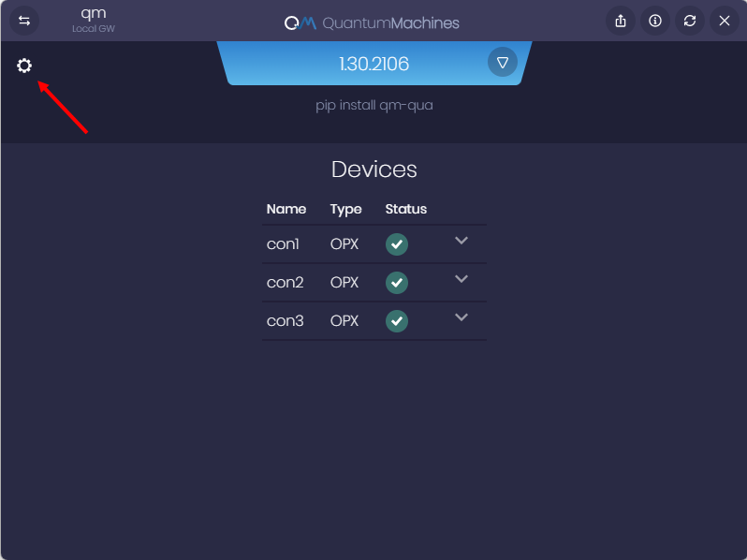Expand the con1 device row
747x560 pixels.
[461, 241]
